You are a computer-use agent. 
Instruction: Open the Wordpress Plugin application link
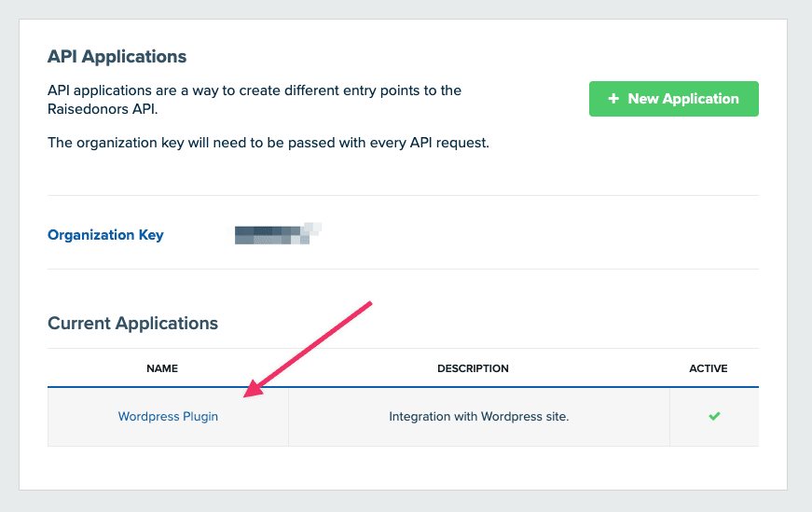coord(168,416)
